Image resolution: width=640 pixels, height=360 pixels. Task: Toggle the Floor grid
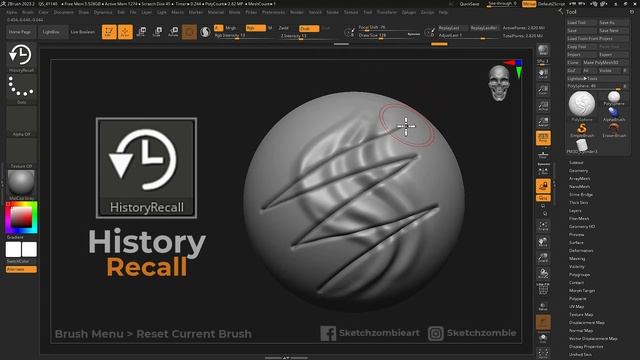tap(543, 155)
